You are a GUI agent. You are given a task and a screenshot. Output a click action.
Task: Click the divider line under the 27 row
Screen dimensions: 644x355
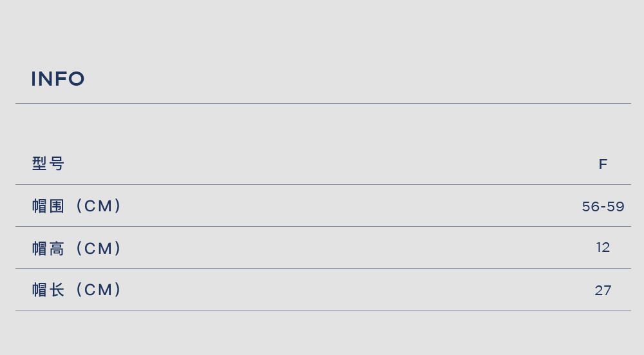tap(323, 311)
